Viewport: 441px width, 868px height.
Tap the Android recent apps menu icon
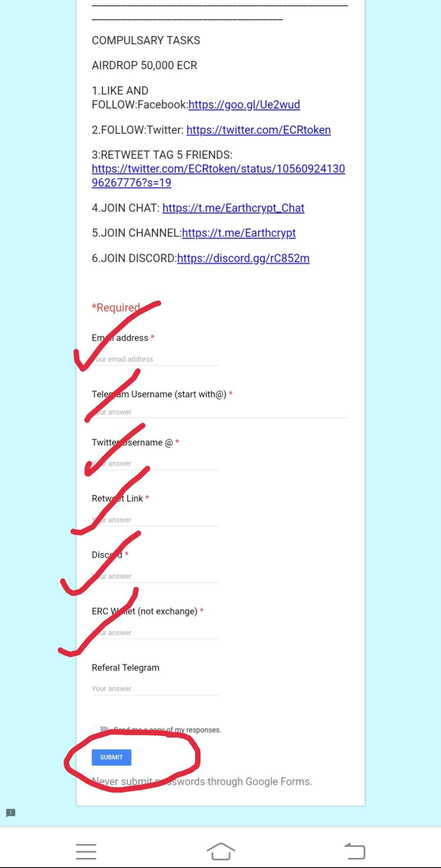pos(86,851)
